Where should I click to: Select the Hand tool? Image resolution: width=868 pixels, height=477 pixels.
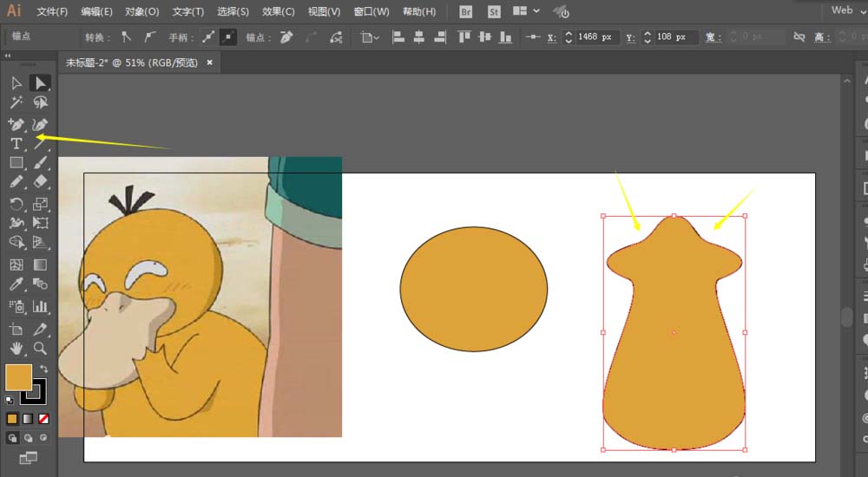click(x=16, y=348)
